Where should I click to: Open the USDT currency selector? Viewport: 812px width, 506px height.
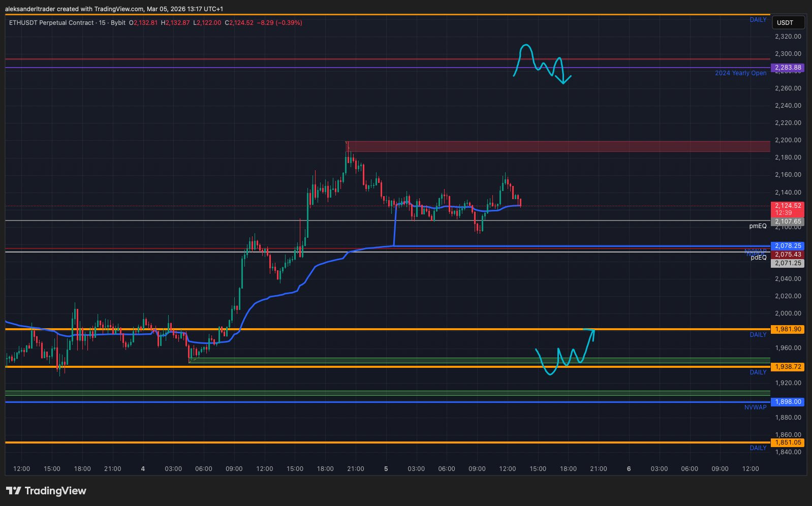pyautogui.click(x=788, y=22)
